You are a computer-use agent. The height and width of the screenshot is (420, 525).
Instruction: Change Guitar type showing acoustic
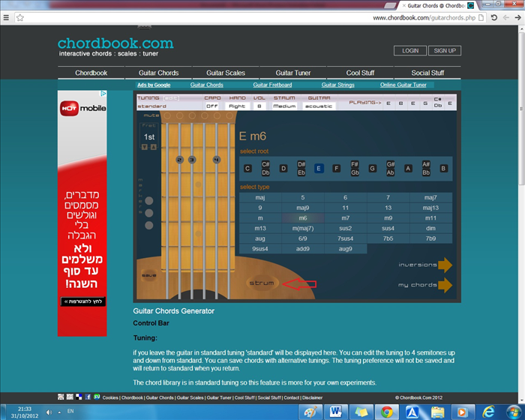coord(319,106)
